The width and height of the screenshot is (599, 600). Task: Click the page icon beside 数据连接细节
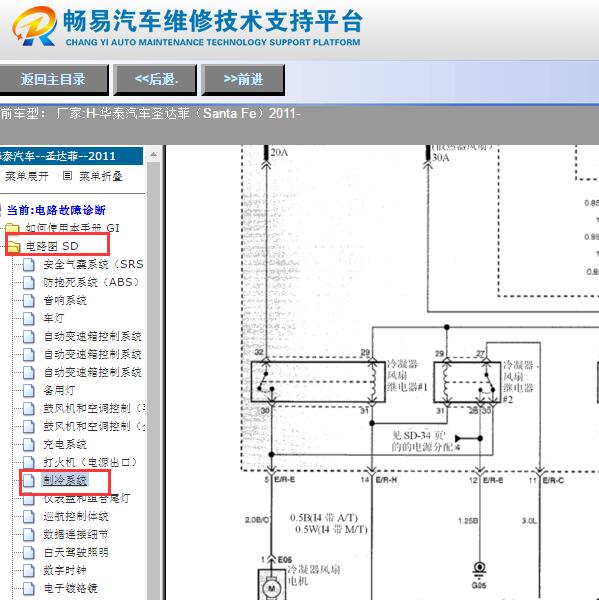pyautogui.click(x=29, y=535)
